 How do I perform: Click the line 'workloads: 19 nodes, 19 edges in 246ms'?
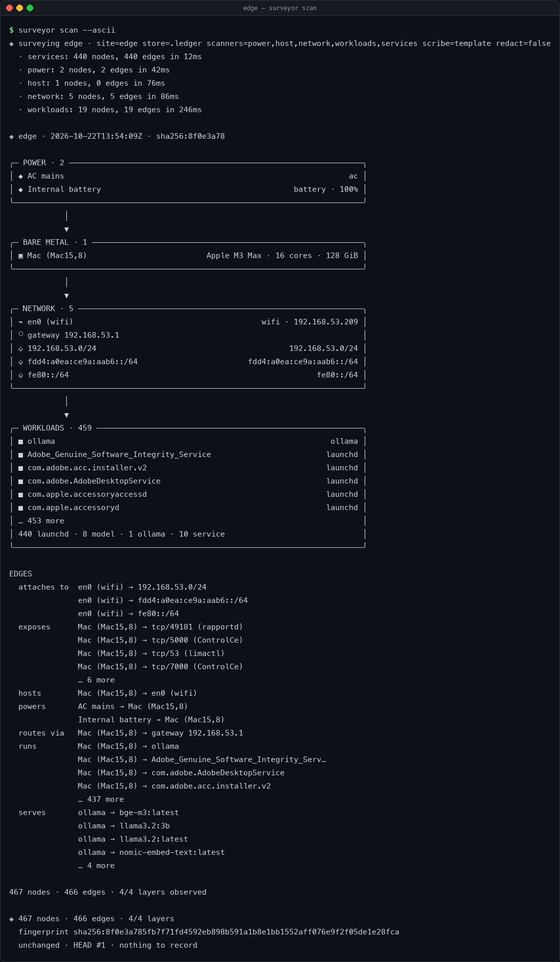115,110
